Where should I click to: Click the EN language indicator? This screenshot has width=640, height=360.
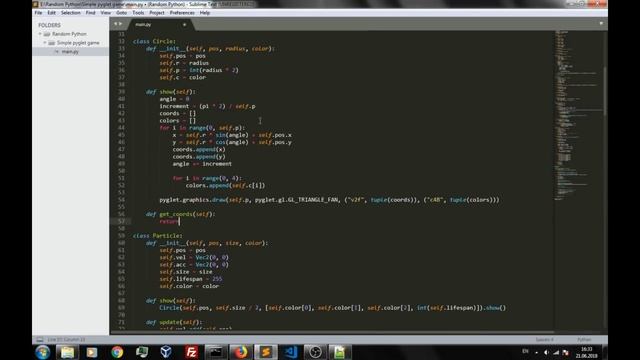pos(525,351)
